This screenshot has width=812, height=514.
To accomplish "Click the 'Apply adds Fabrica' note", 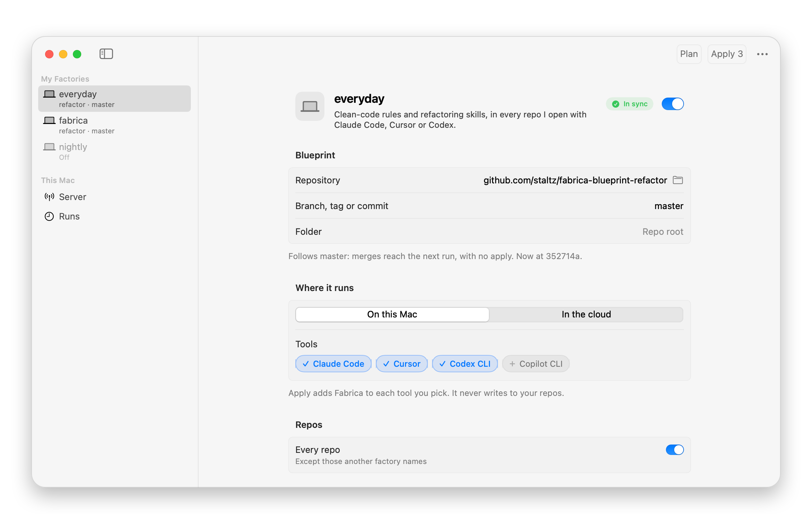I will click(426, 393).
